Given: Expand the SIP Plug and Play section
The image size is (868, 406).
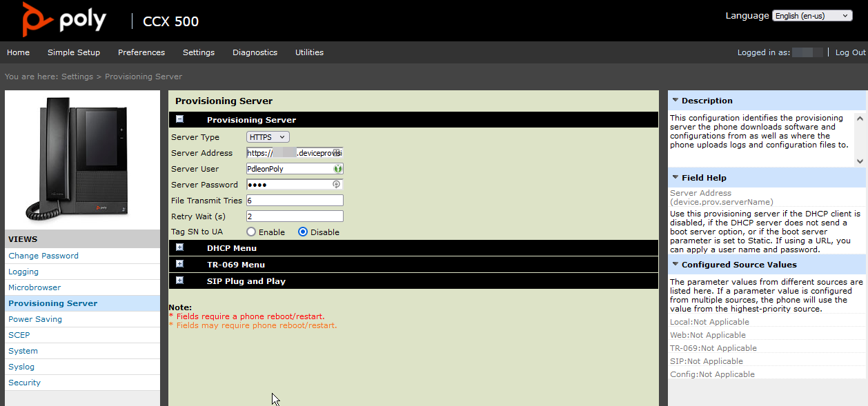Looking at the screenshot, I should (x=180, y=281).
